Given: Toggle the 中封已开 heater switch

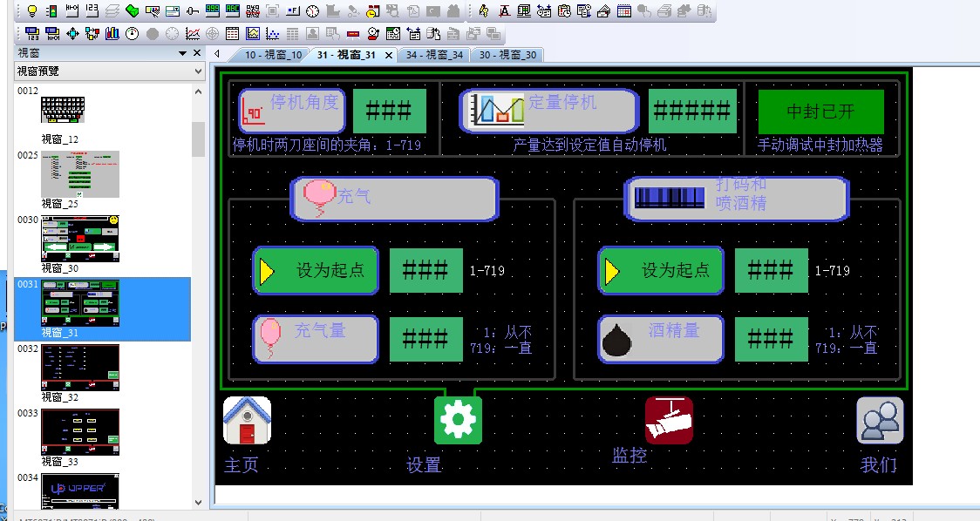Looking at the screenshot, I should [x=820, y=112].
